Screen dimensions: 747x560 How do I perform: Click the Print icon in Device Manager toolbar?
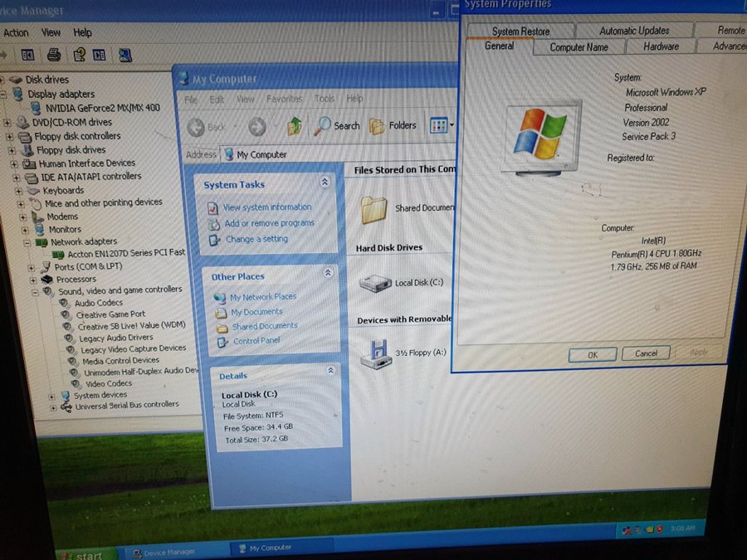pos(53,55)
